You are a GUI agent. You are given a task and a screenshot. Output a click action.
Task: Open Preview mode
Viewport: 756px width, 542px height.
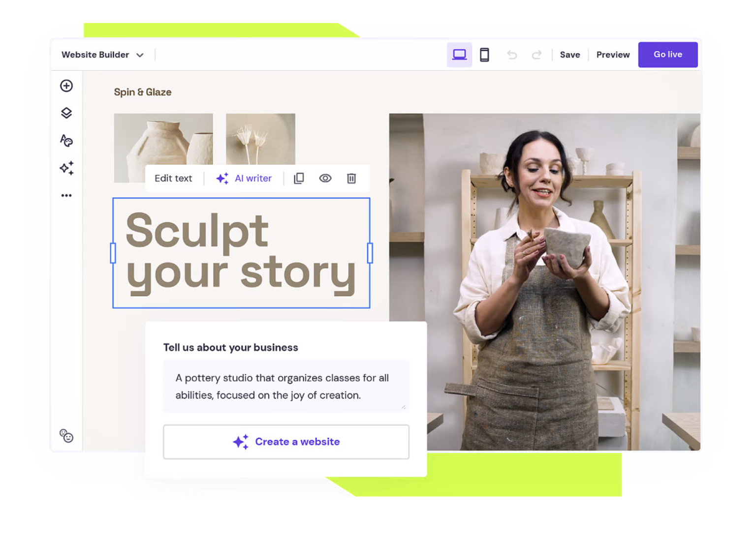click(x=612, y=55)
